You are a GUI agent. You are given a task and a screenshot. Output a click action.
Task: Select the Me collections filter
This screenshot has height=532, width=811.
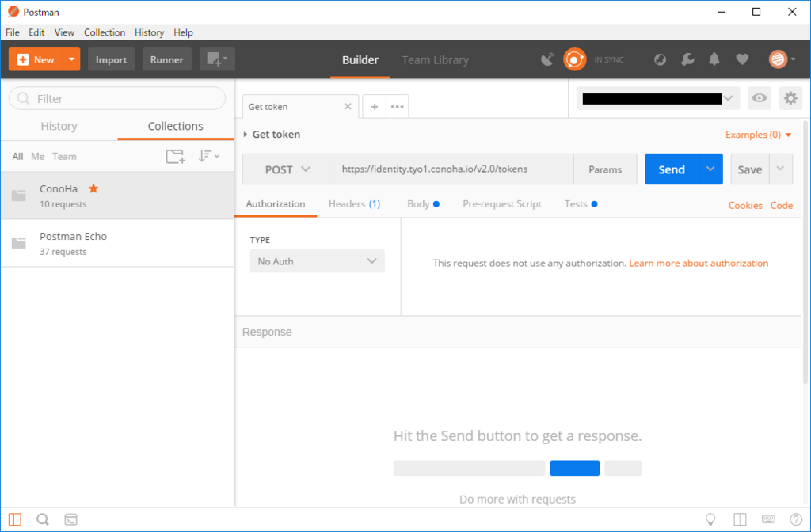point(38,156)
